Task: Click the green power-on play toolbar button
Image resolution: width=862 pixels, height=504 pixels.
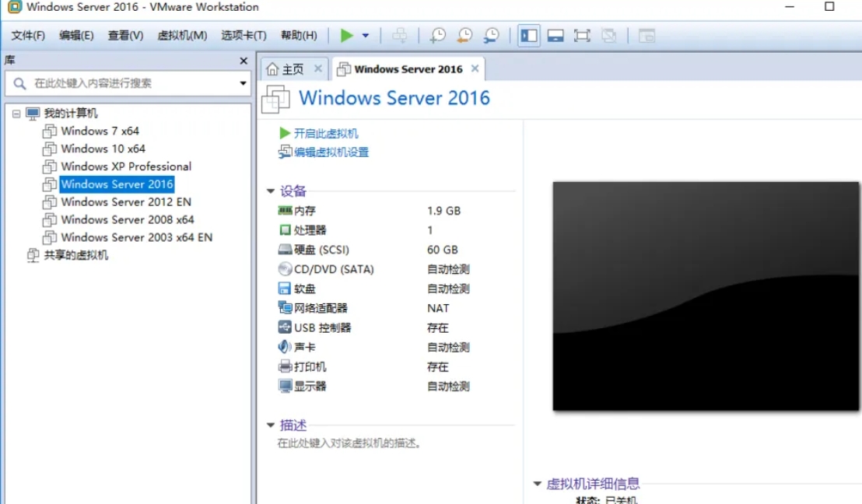Action: click(x=346, y=36)
